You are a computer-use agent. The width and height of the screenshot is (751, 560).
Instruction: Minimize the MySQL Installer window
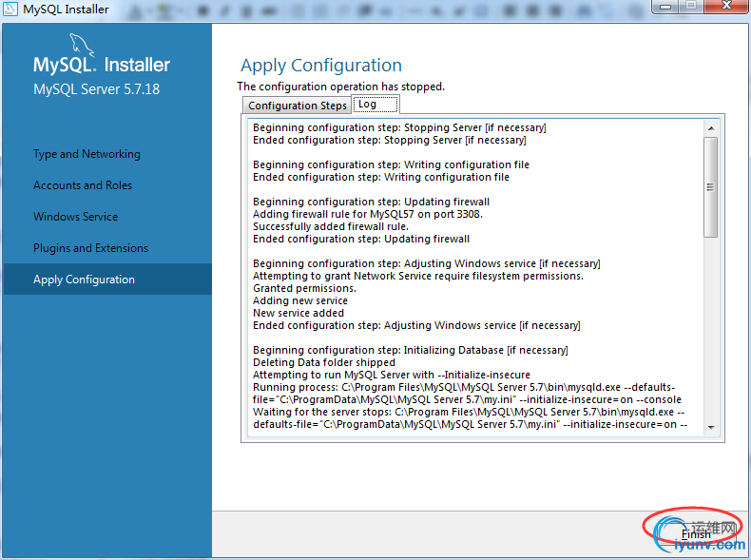(664, 7)
